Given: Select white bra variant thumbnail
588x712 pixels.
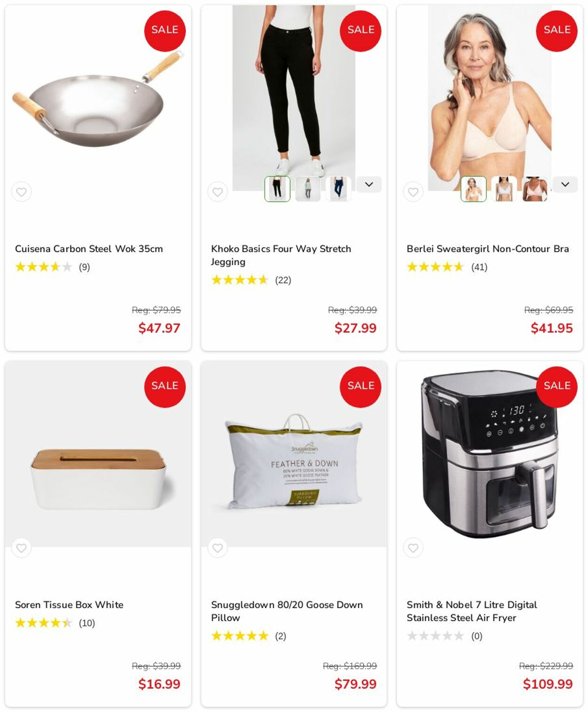Looking at the screenshot, I should pos(504,189).
